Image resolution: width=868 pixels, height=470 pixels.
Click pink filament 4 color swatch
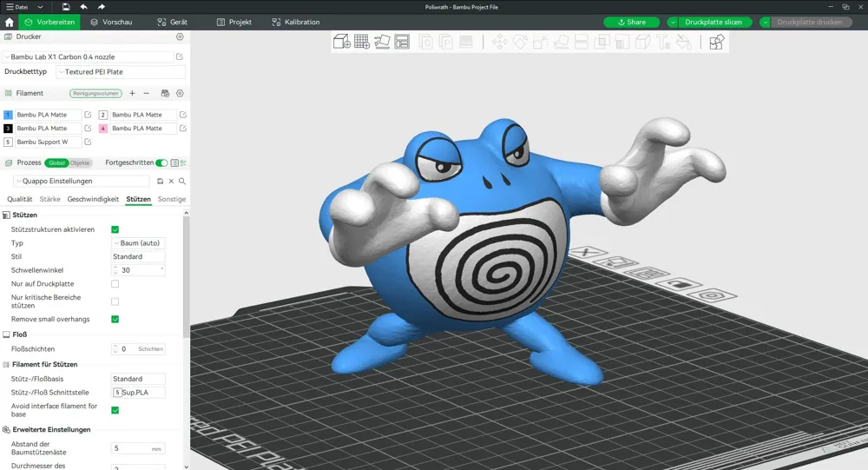pos(103,128)
